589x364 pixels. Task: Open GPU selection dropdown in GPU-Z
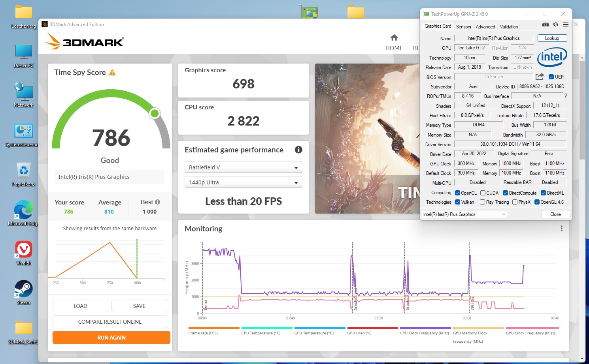[x=464, y=214]
